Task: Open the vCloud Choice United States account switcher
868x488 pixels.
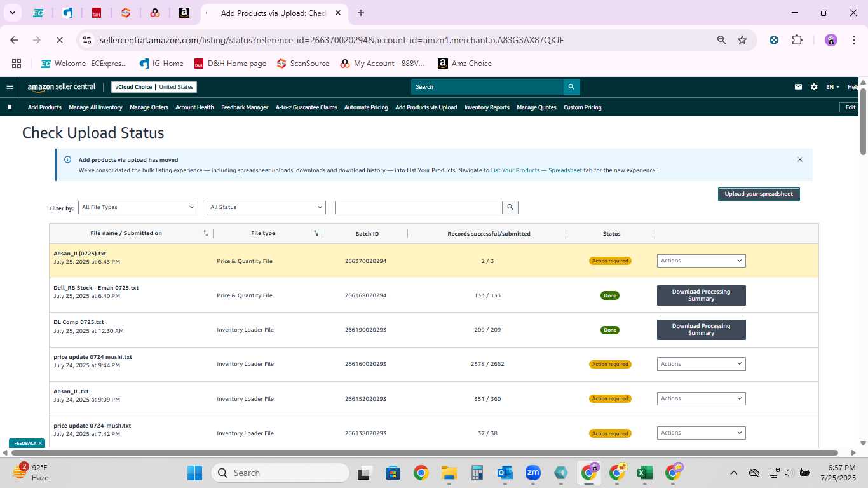Action: 154,87
